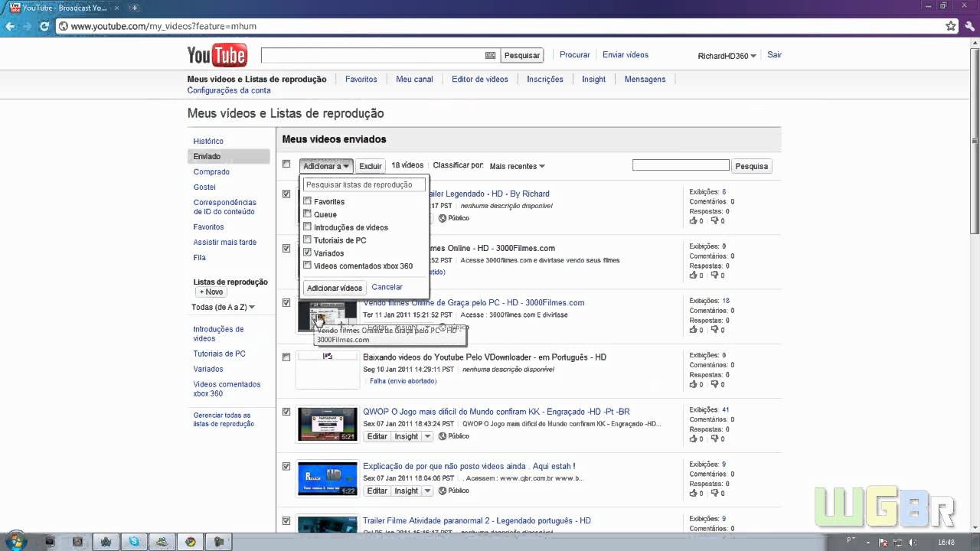Click the Público globe icon on Explicação video
This screenshot has width=980, height=551.
tap(442, 491)
